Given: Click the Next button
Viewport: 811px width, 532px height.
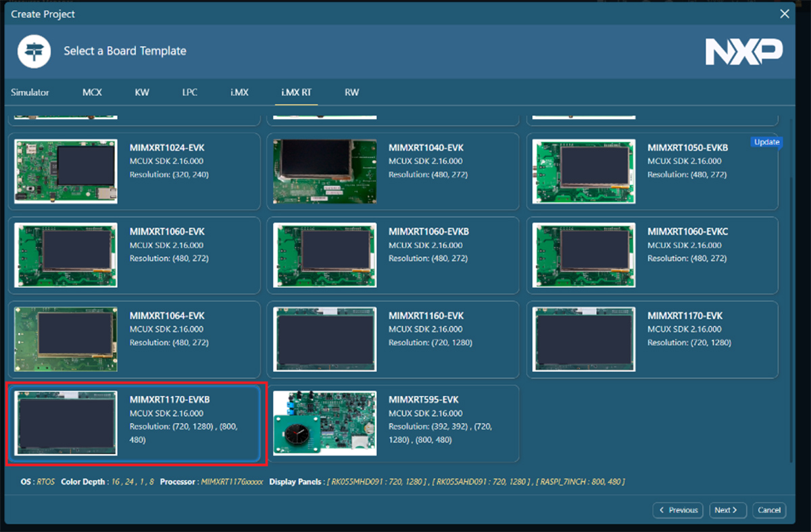Looking at the screenshot, I should 727,510.
